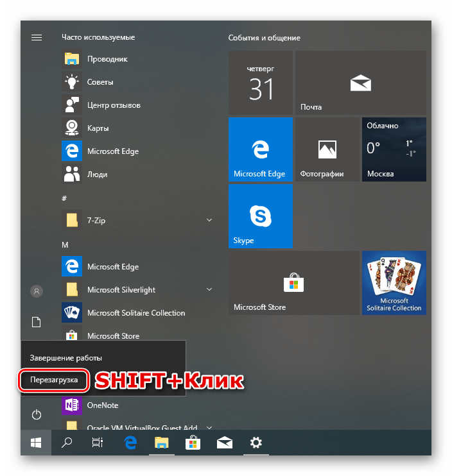Launch OneNote from the app list
This screenshot has height=476, width=452.
(138, 405)
